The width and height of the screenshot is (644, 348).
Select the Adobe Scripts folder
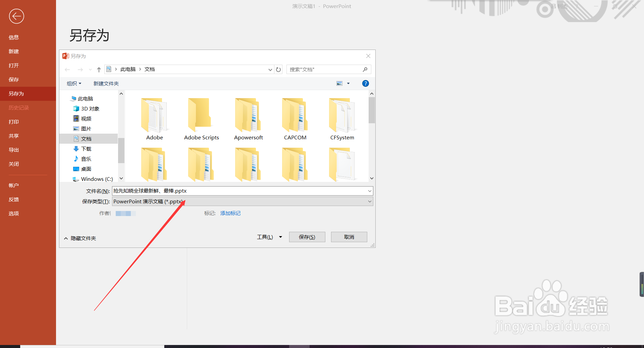201,119
